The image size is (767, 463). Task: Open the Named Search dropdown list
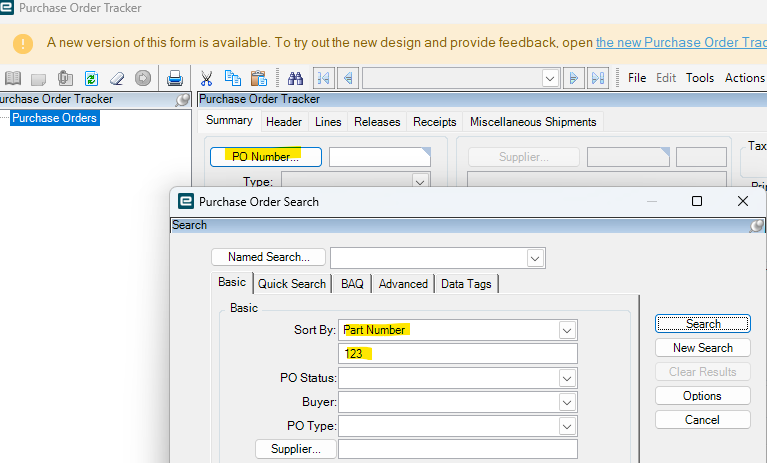tap(535, 258)
